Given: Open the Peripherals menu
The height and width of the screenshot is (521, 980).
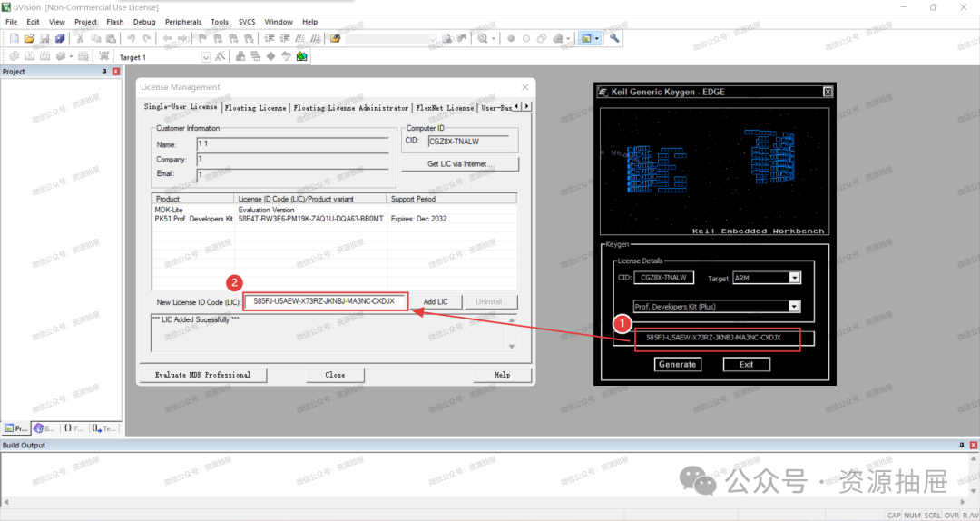Looking at the screenshot, I should (183, 22).
